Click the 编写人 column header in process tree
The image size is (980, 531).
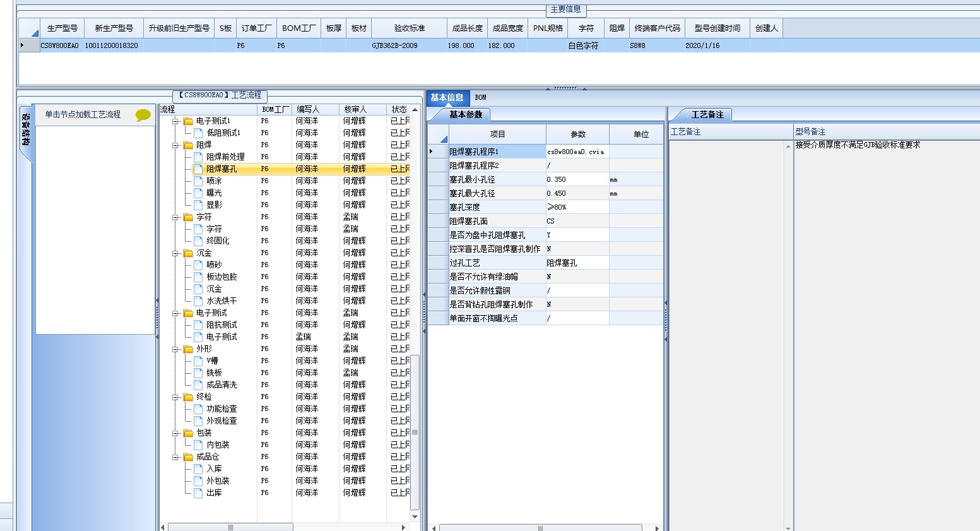pyautogui.click(x=316, y=109)
